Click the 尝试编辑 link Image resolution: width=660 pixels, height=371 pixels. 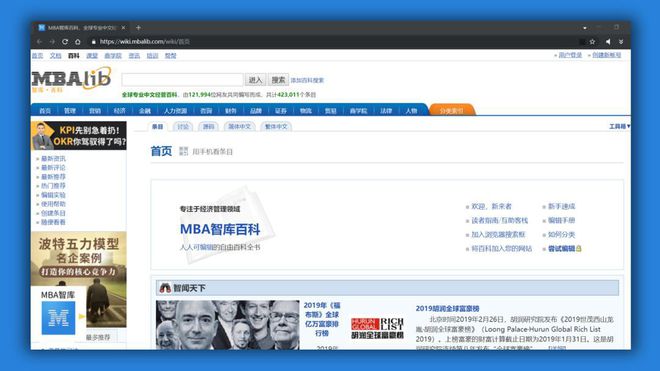(x=562, y=249)
